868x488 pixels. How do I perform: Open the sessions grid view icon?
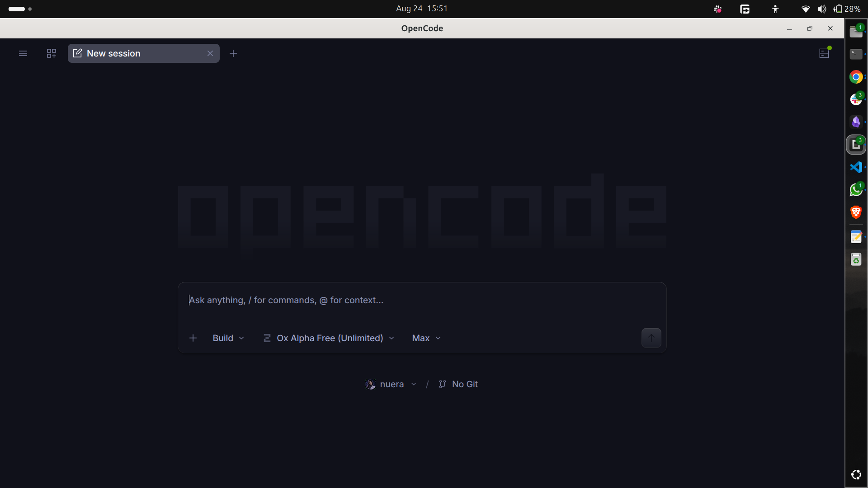52,53
